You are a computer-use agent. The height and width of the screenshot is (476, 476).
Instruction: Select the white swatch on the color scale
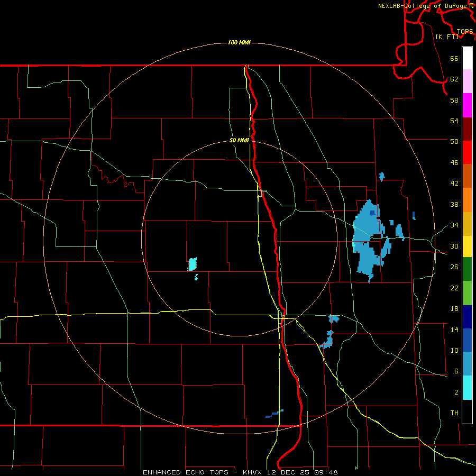click(x=467, y=58)
